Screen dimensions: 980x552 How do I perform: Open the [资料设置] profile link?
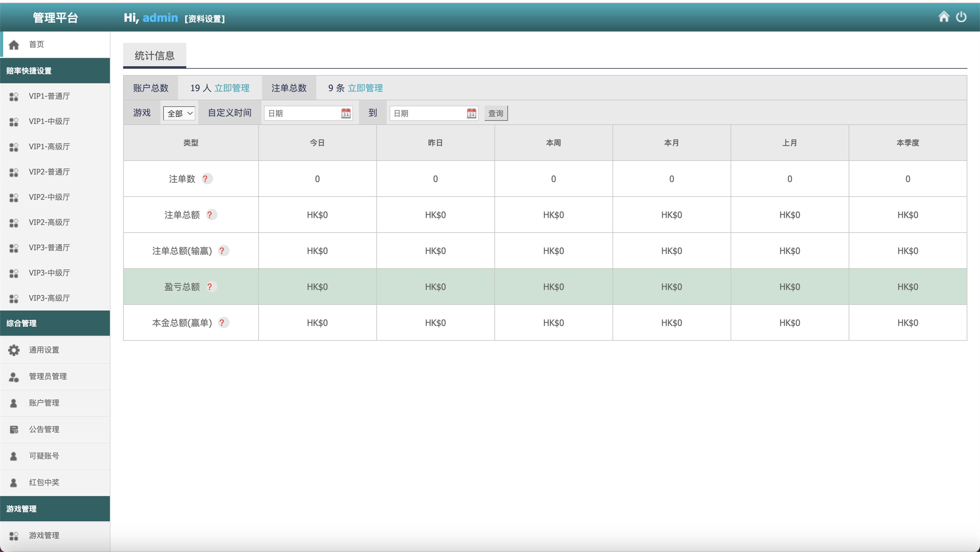click(x=205, y=19)
